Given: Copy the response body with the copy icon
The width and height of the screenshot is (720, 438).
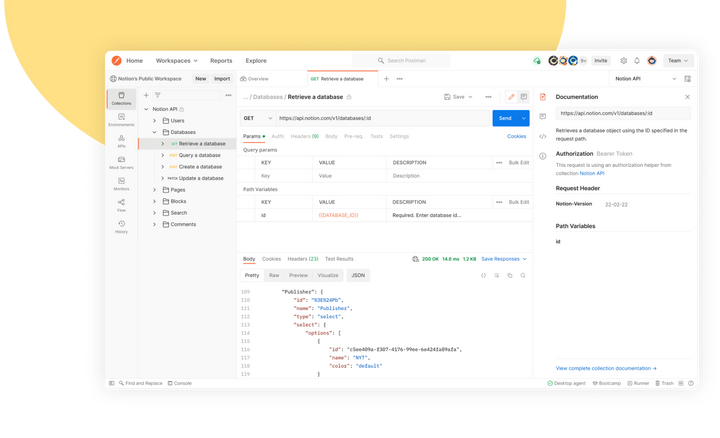Looking at the screenshot, I should [510, 275].
